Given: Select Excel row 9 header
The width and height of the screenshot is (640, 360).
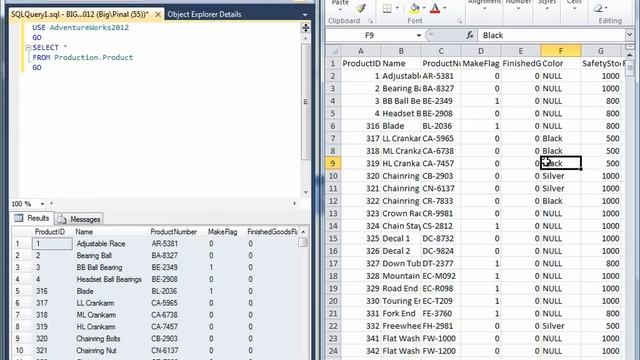Looking at the screenshot, I should point(333,163).
